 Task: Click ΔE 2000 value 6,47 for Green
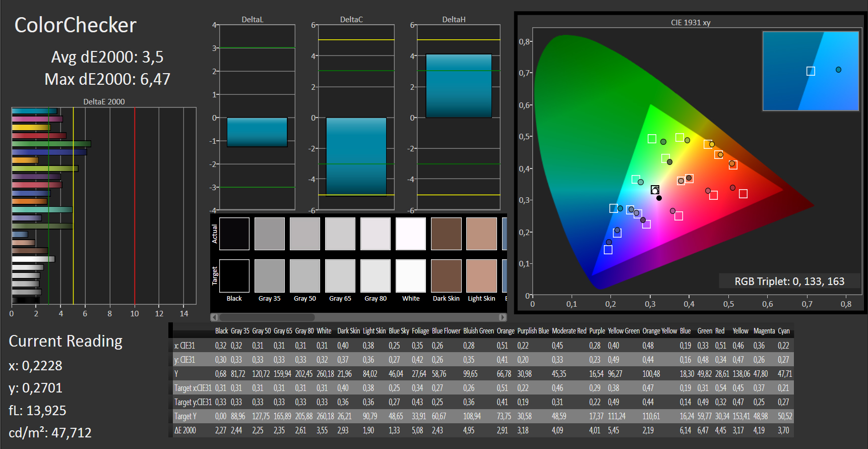pos(704,430)
